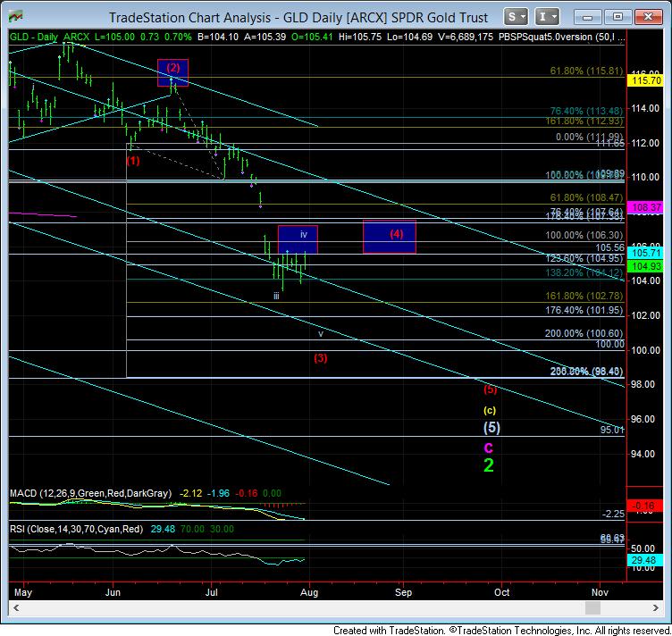Screen dimensions: 672x636
Task: Click the white (5) wave label
Action: pos(491,428)
